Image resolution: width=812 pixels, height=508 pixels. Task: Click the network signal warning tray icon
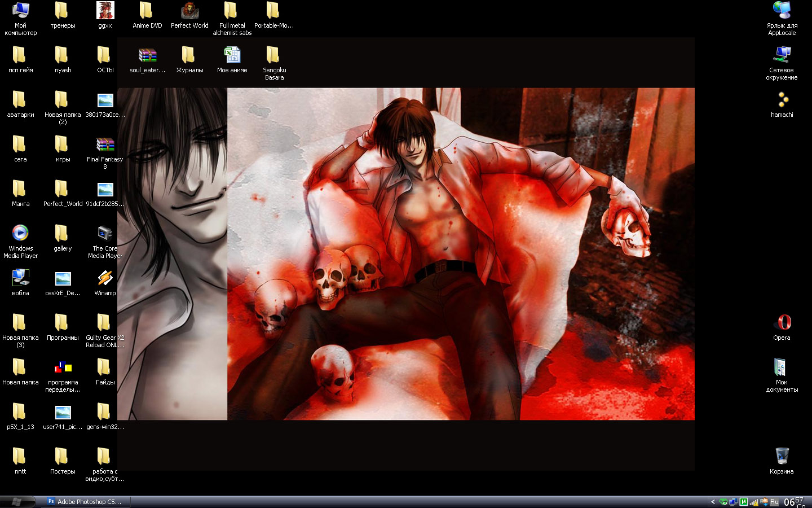tap(754, 502)
